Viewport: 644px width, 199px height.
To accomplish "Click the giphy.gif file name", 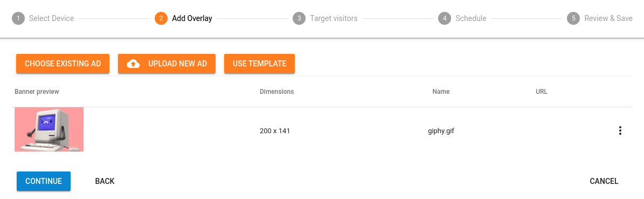I will 441,131.
